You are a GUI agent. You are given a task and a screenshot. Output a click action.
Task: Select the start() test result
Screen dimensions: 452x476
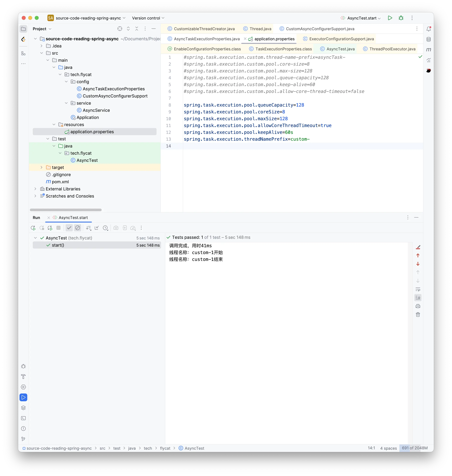pyautogui.click(x=97, y=245)
